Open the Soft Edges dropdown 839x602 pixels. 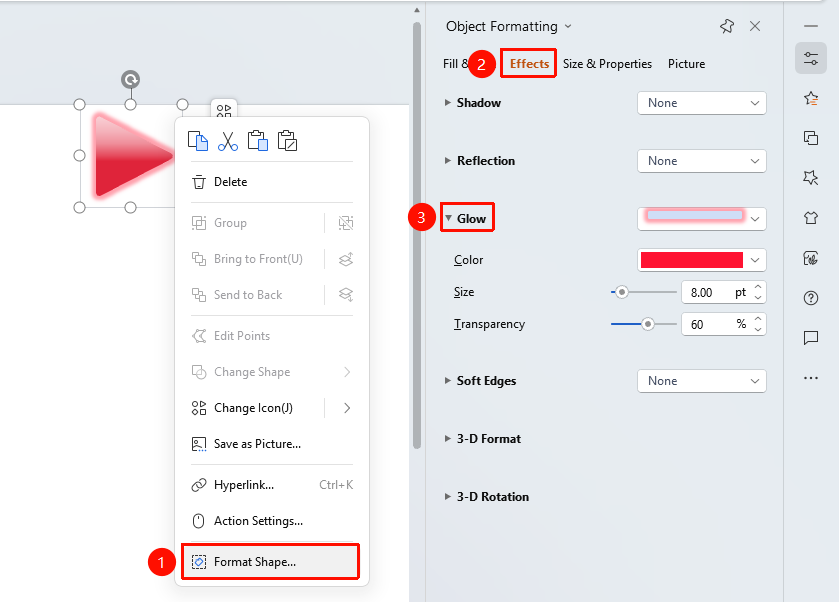point(701,381)
